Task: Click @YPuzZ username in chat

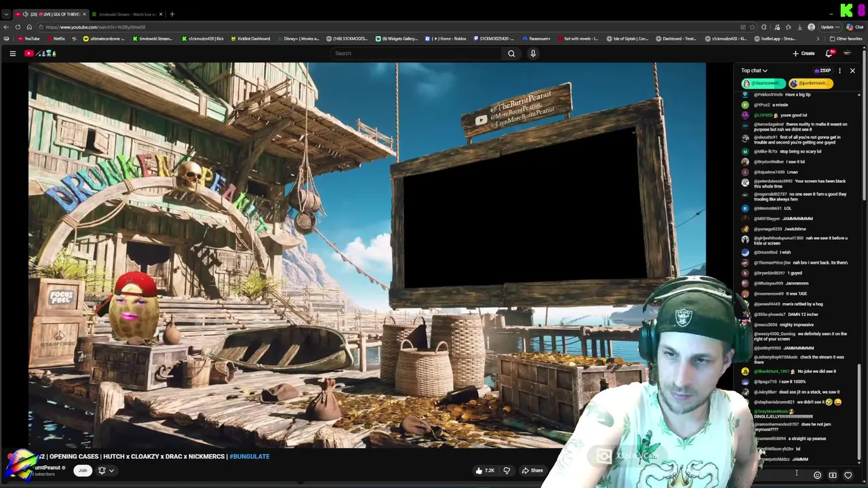Action: click(x=762, y=105)
